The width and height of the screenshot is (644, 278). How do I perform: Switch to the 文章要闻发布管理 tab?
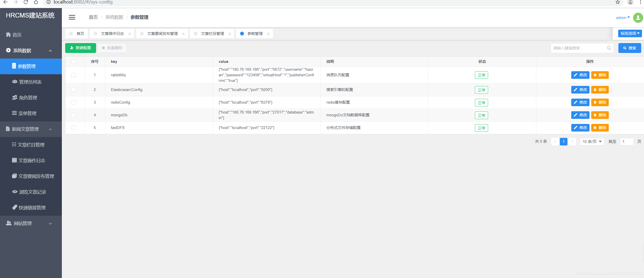click(x=162, y=33)
